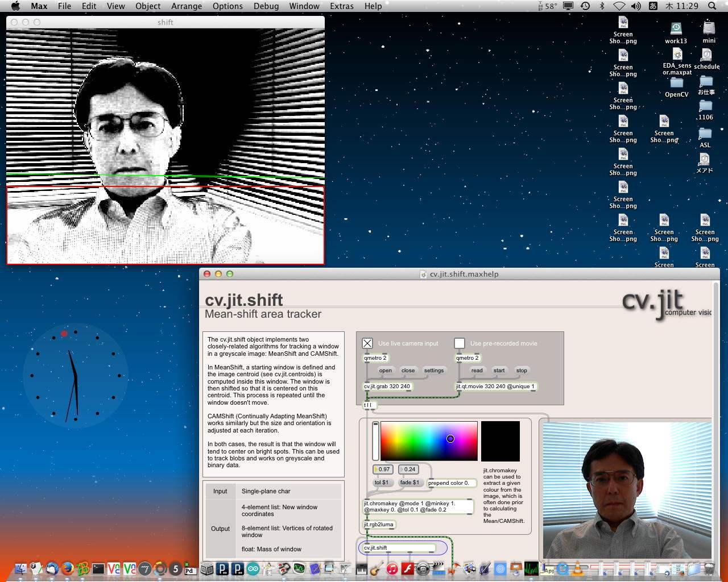Viewport: 728px width, 582px height.
Task: Open the Object menu
Action: 148,6
